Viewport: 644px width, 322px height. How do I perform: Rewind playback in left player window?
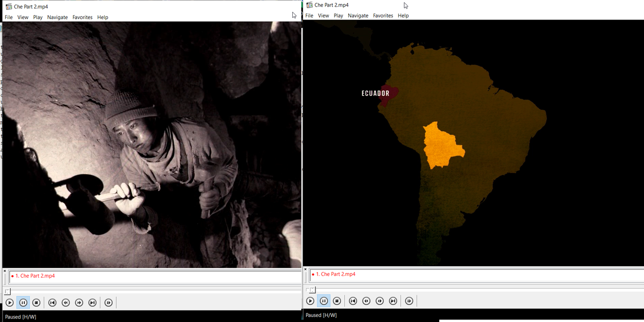[65, 302]
